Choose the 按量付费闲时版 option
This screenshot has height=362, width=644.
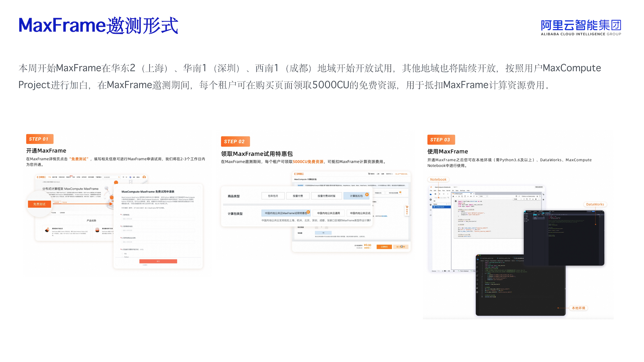pos(327,196)
